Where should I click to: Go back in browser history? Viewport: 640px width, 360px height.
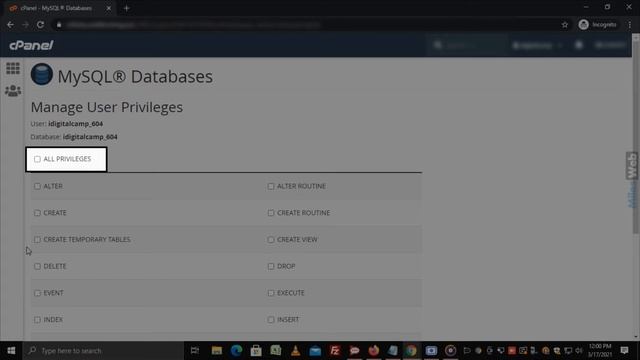(x=10, y=25)
